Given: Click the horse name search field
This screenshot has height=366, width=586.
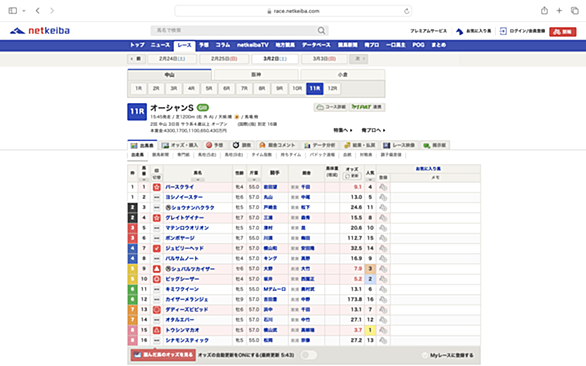Looking at the screenshot, I should tap(234, 30).
